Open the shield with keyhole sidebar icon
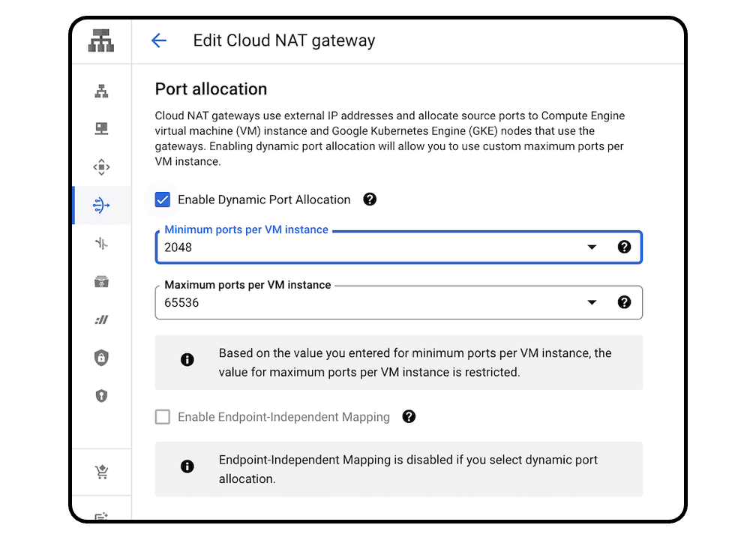756x540 pixels. [101, 396]
